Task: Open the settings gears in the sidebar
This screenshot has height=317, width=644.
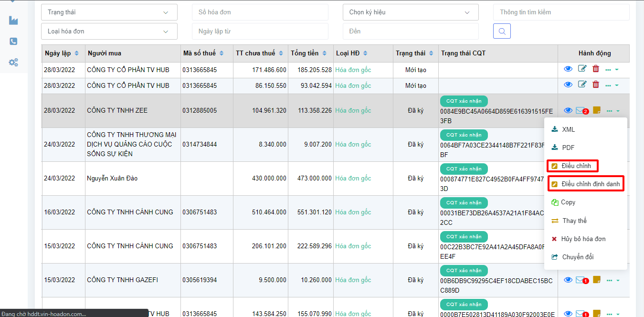Action: 13,62
